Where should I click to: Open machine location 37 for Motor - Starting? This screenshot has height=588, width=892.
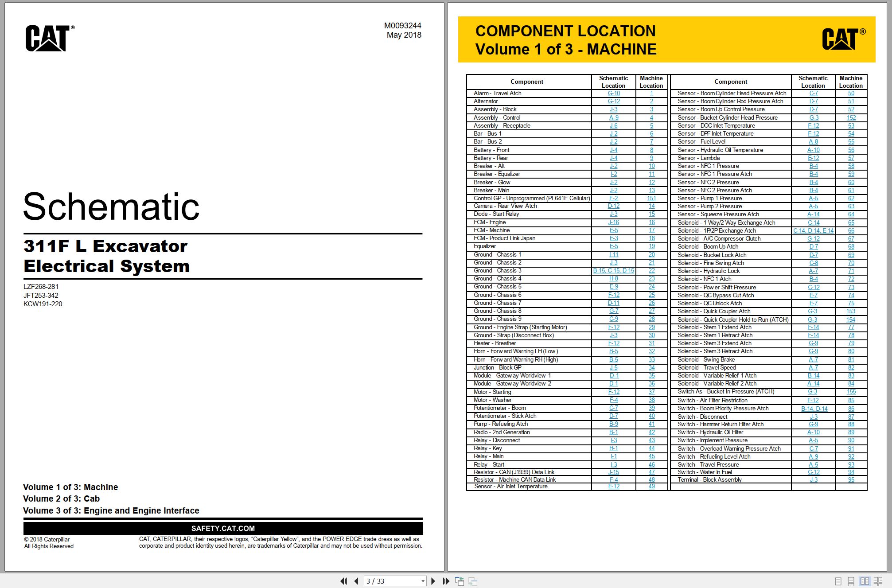(651, 392)
